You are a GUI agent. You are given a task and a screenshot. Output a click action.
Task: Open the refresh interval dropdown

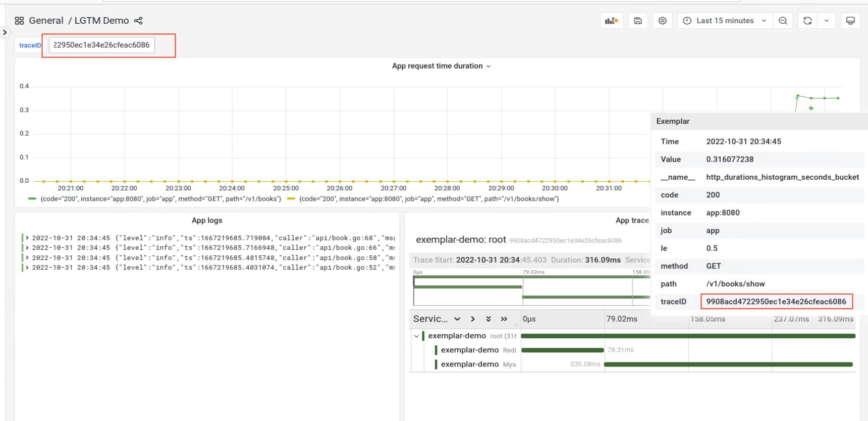[x=827, y=21]
